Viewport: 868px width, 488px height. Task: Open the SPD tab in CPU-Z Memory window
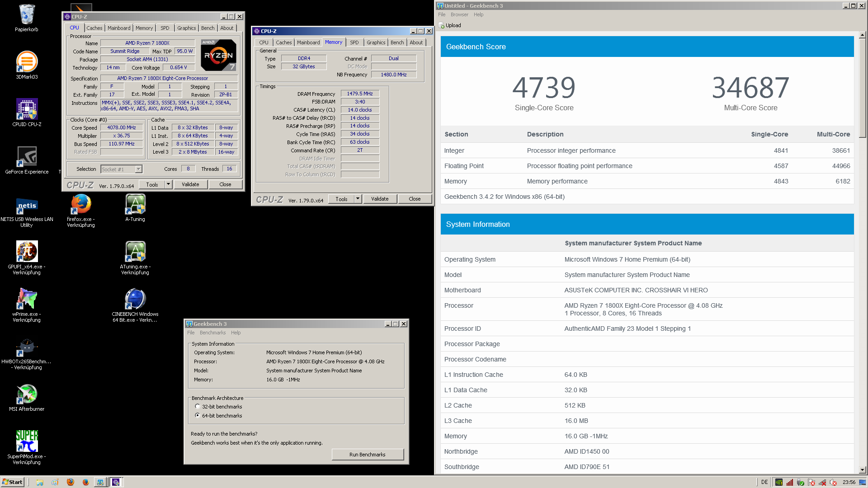[354, 42]
